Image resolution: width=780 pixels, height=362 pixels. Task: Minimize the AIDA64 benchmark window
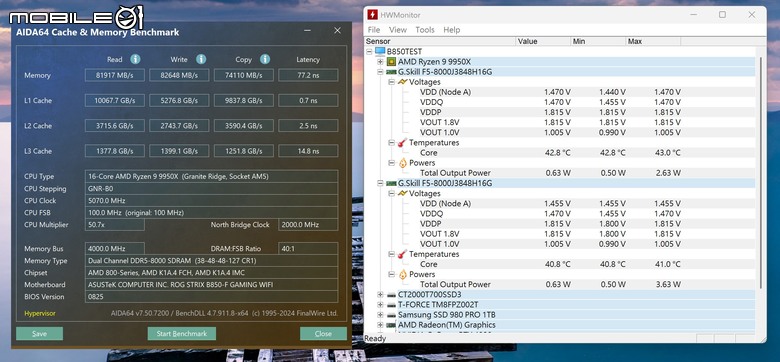click(x=308, y=31)
